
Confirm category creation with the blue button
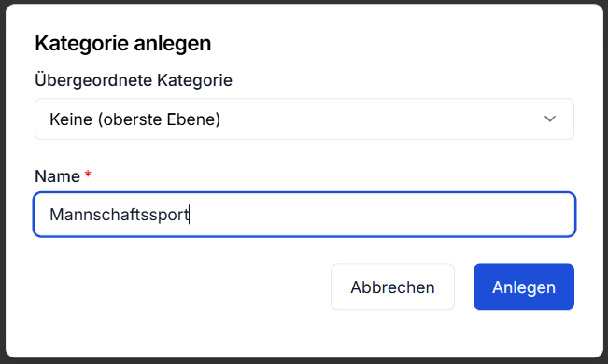(x=523, y=287)
